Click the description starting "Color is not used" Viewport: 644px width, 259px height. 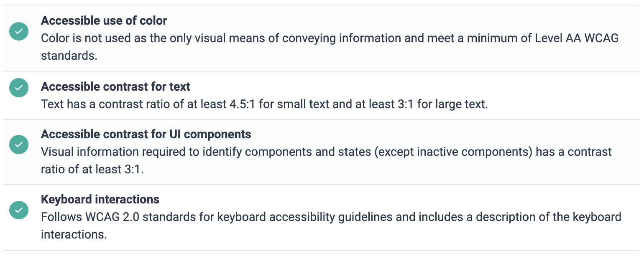pyautogui.click(x=330, y=38)
